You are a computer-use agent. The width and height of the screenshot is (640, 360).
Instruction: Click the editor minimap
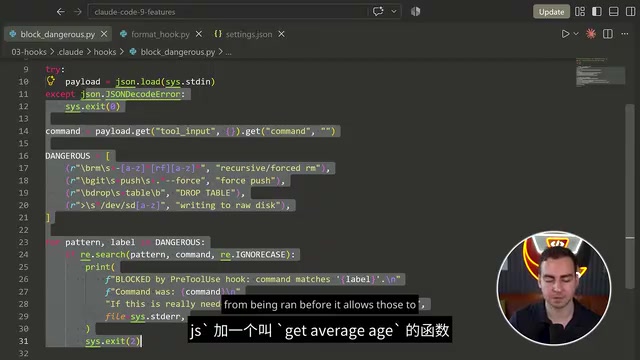click(x=600, y=72)
